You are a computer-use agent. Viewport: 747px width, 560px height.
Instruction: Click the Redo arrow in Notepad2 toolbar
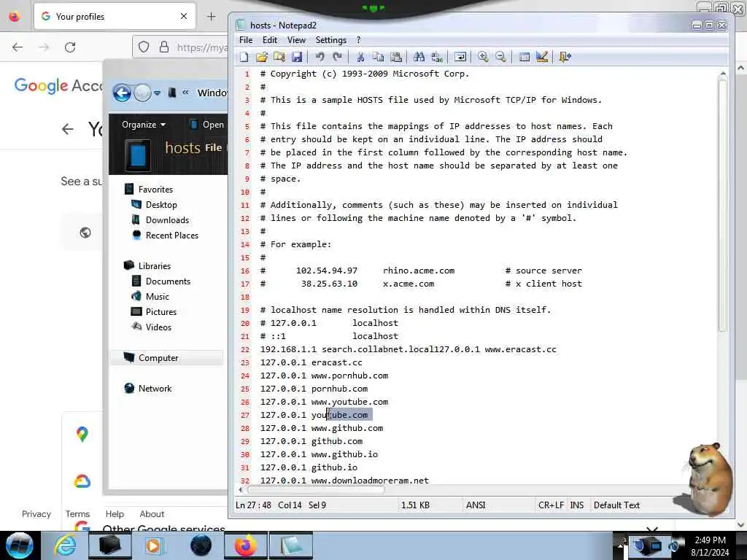337,57
